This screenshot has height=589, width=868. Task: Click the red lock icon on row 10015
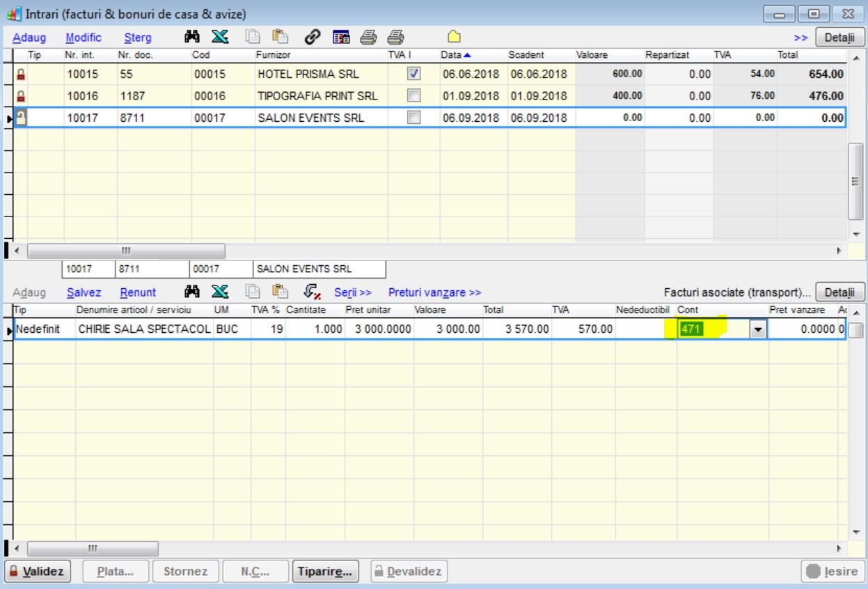(21, 74)
